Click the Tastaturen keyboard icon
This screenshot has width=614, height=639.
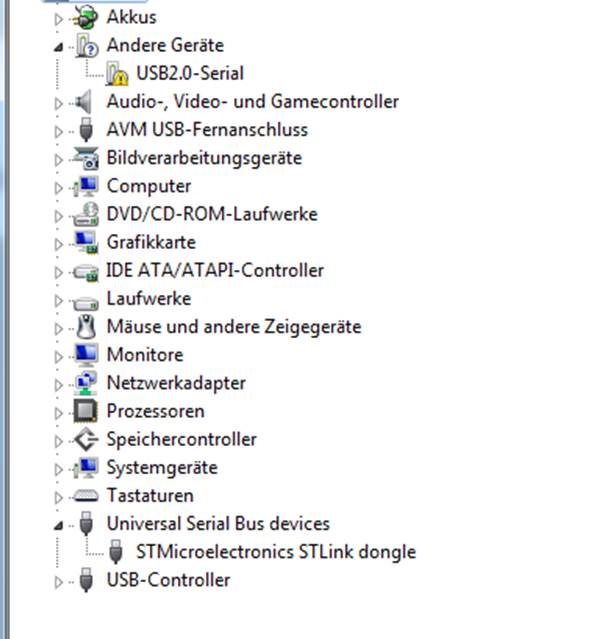click(x=86, y=496)
